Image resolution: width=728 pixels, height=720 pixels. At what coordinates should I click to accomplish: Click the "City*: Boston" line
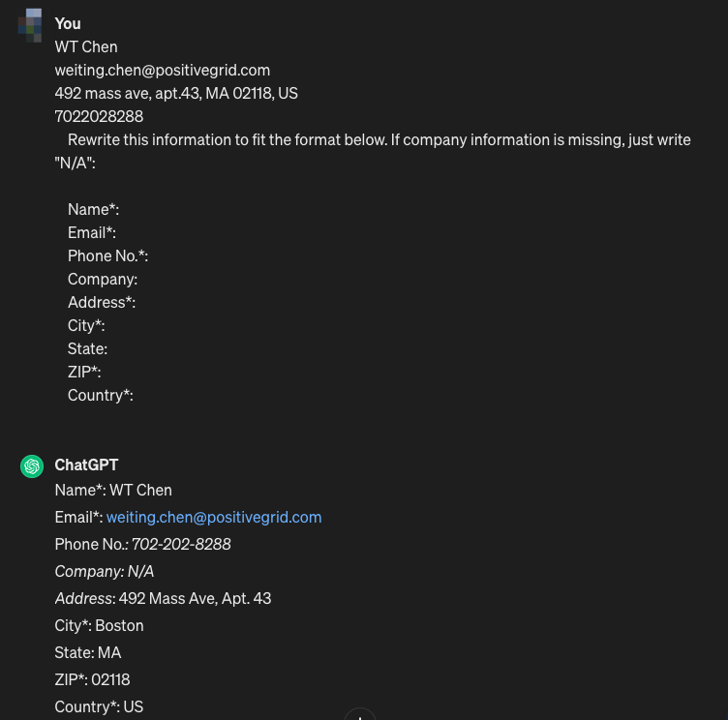100,626
